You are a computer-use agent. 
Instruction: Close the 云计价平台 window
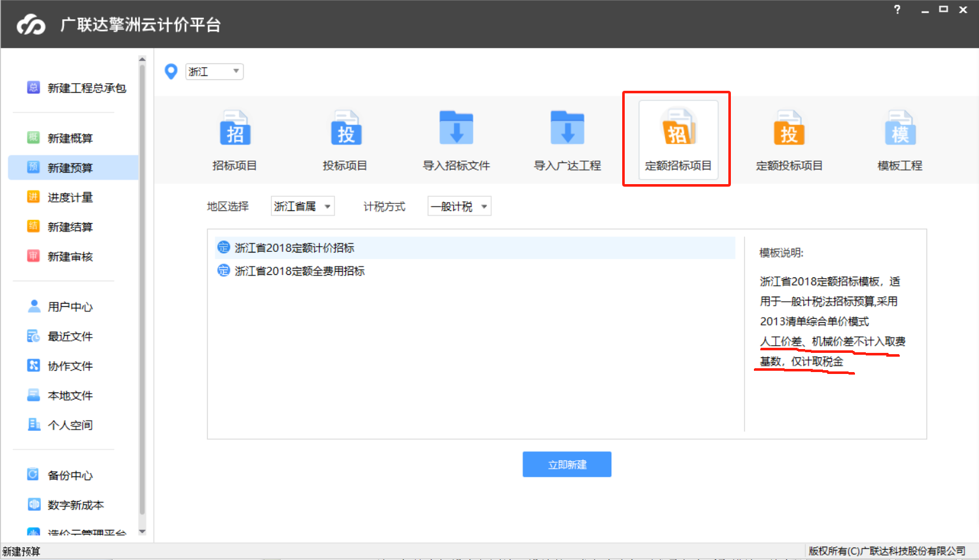(963, 10)
